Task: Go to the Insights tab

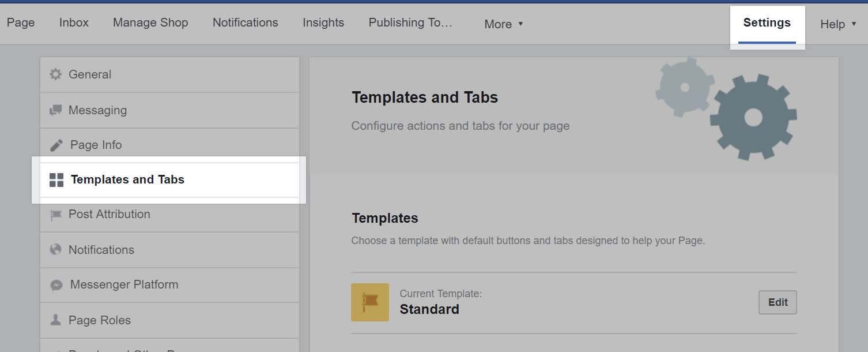Action: [x=323, y=23]
